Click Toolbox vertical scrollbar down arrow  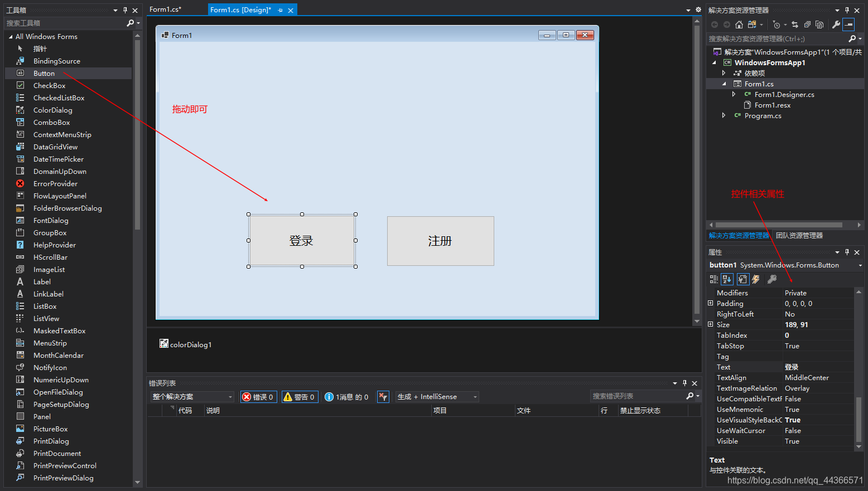(137, 482)
